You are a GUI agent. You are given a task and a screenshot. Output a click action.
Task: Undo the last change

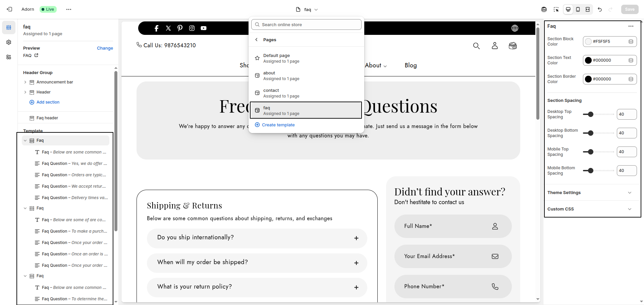tap(600, 9)
